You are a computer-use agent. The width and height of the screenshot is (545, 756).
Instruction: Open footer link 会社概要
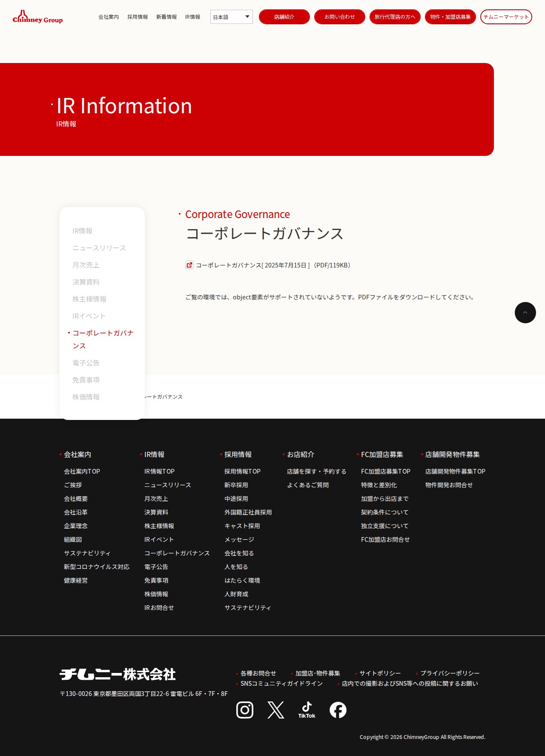tap(76, 499)
